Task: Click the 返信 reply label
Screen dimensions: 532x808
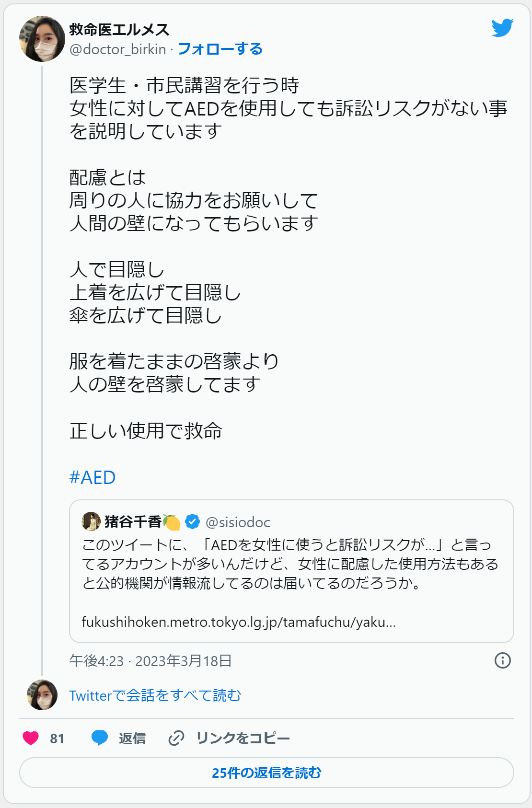Action: tap(132, 738)
